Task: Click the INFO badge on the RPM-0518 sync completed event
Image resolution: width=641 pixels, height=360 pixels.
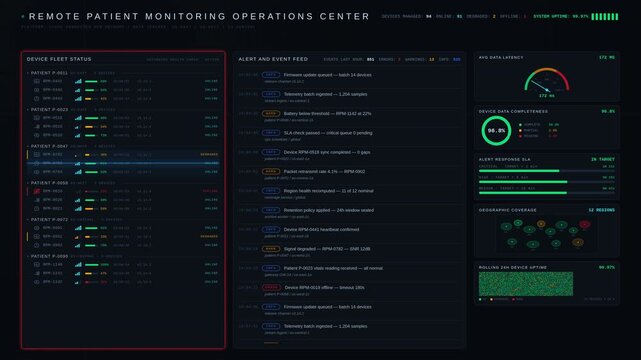Action: 271,152
